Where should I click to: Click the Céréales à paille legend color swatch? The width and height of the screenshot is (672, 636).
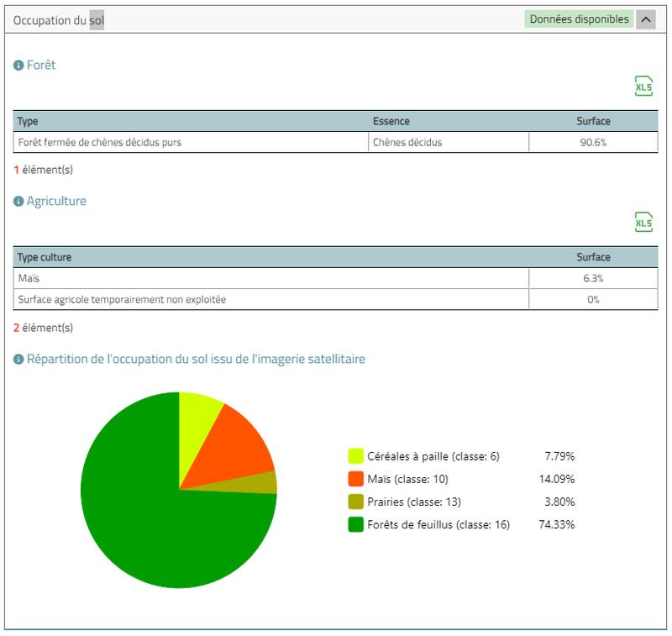pyautogui.click(x=356, y=456)
